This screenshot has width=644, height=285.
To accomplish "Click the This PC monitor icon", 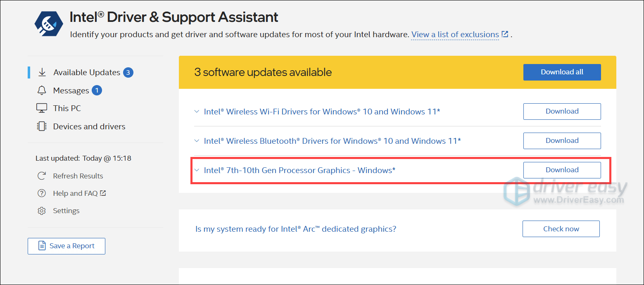I will (x=42, y=108).
